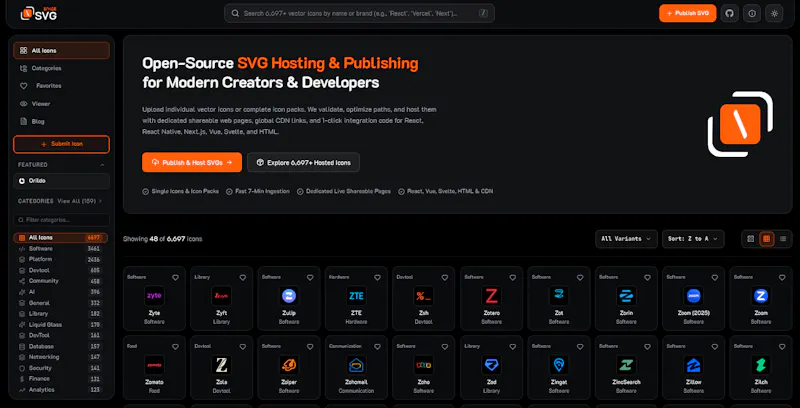Open the ZTE logo icon
The image size is (800, 408).
[x=356, y=296]
